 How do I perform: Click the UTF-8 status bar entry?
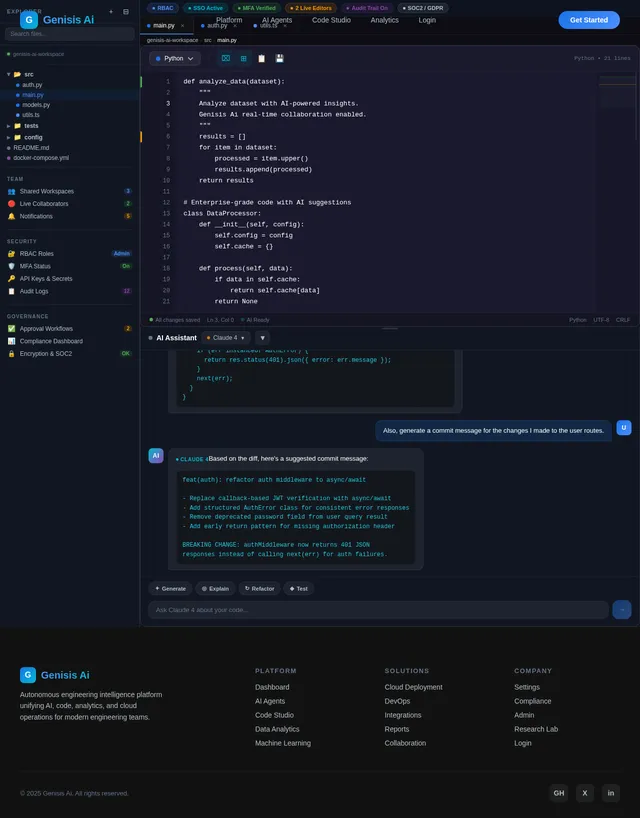tap(601, 320)
